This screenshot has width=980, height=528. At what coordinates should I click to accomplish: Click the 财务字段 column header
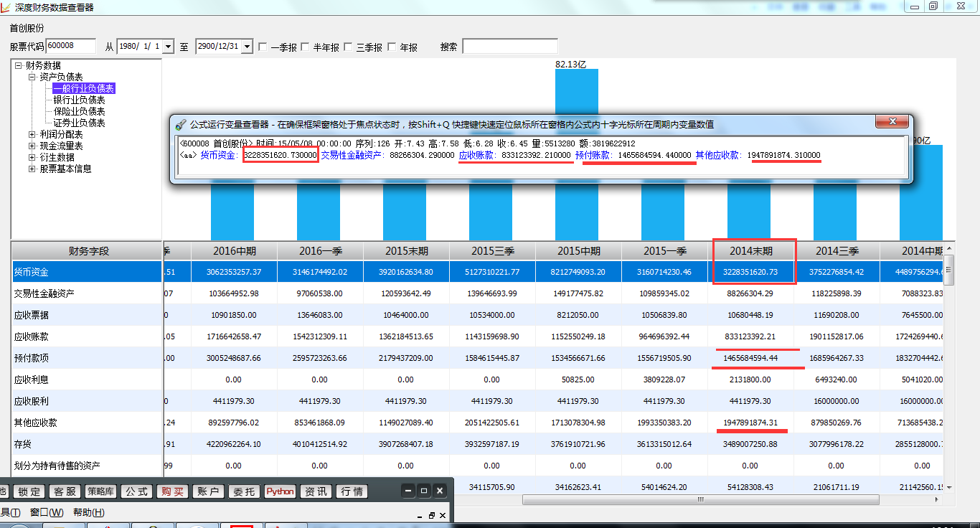(88, 251)
